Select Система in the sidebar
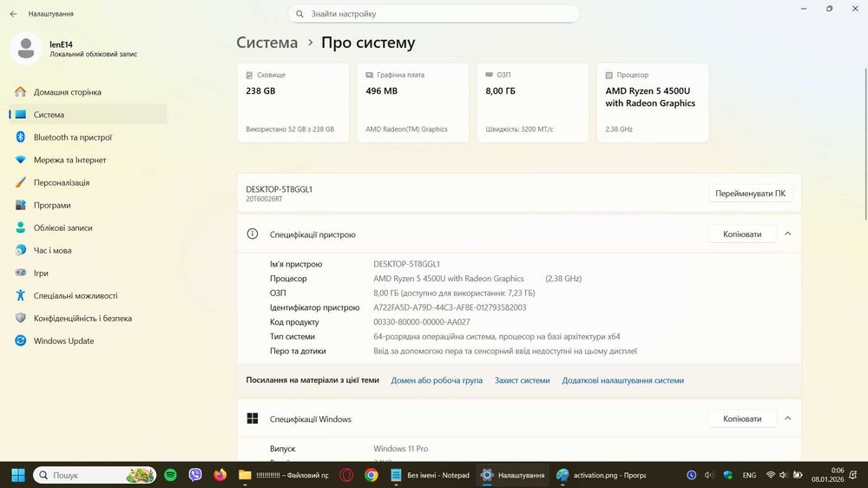Image resolution: width=868 pixels, height=488 pixels. (88, 115)
